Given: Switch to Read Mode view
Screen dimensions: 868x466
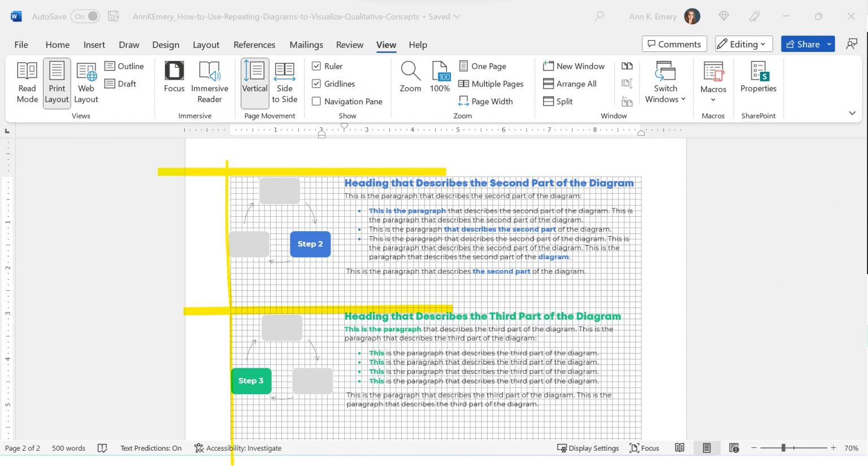Looking at the screenshot, I should pos(27,82).
